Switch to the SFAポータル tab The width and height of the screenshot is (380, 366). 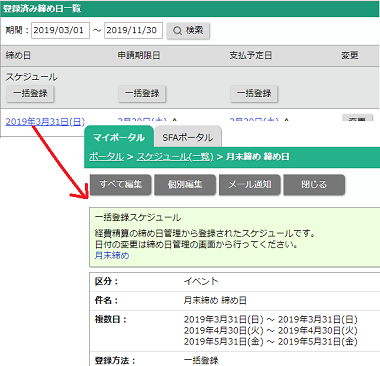tap(188, 137)
